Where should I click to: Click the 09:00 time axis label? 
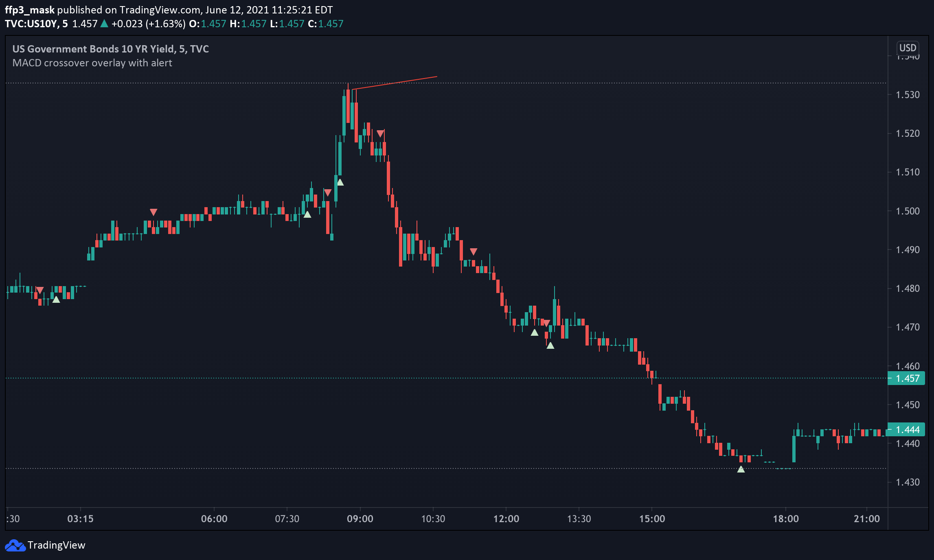360,519
